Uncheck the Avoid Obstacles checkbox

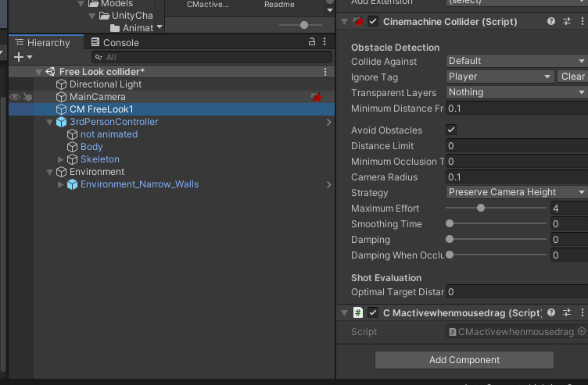click(x=451, y=130)
